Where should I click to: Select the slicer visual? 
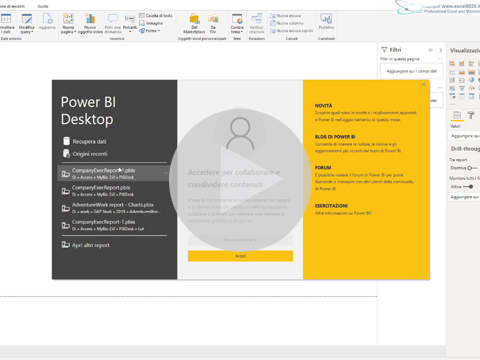452,97
